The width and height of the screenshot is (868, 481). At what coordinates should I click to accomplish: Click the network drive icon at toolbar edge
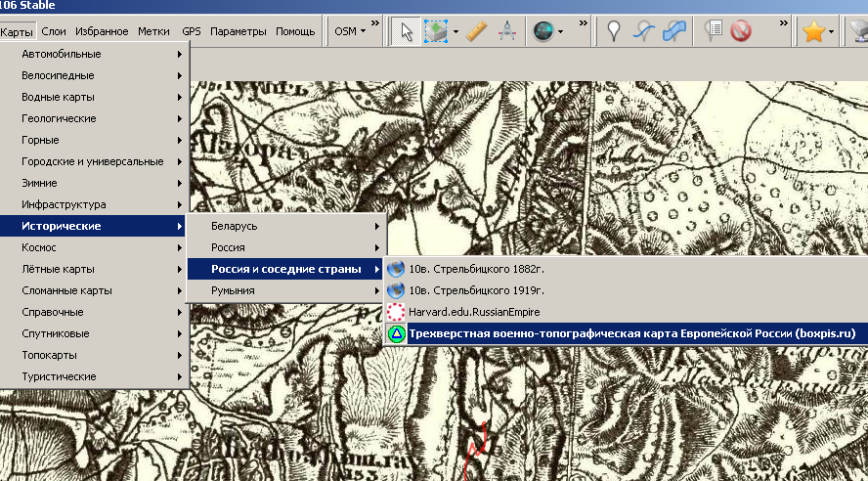coord(859,31)
